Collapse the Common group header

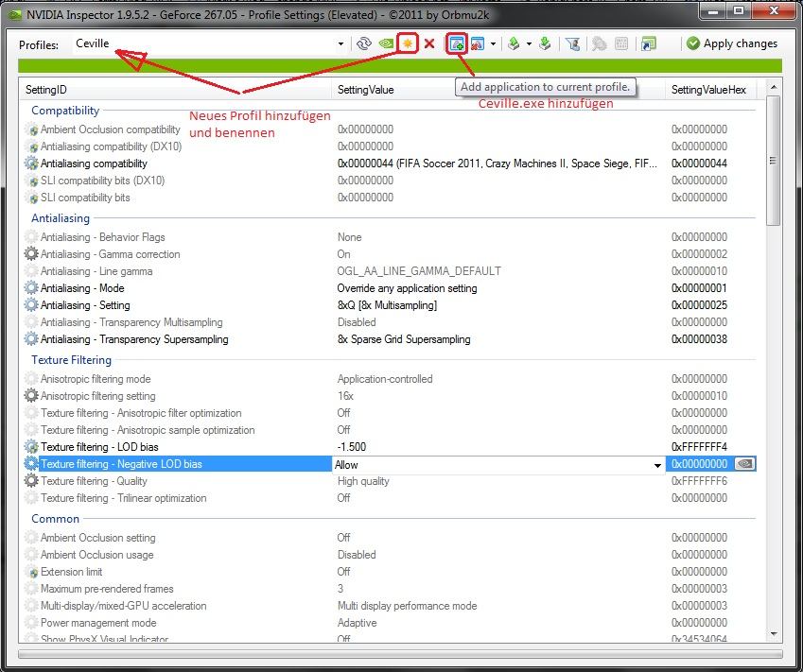click(55, 519)
